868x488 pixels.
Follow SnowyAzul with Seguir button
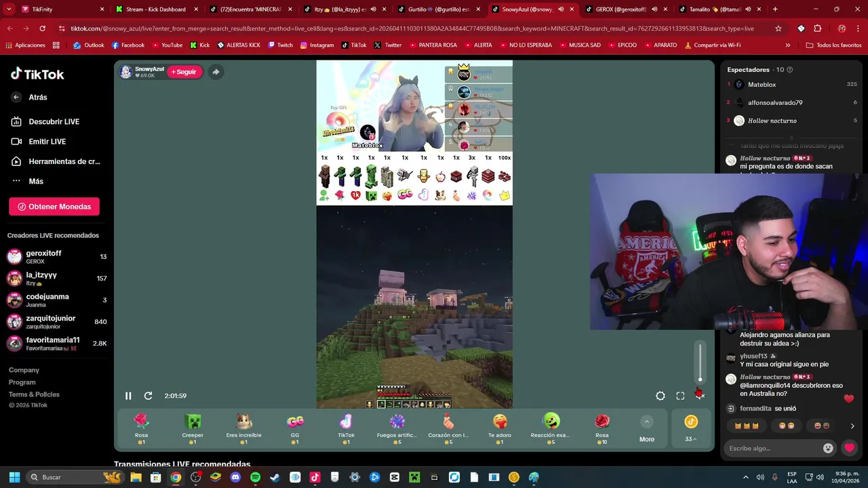(184, 72)
